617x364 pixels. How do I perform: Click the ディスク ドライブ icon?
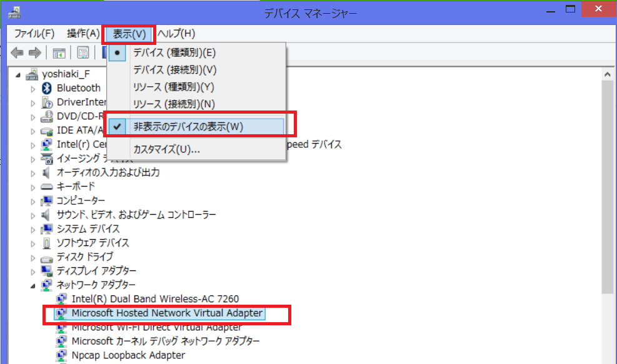pyautogui.click(x=46, y=258)
